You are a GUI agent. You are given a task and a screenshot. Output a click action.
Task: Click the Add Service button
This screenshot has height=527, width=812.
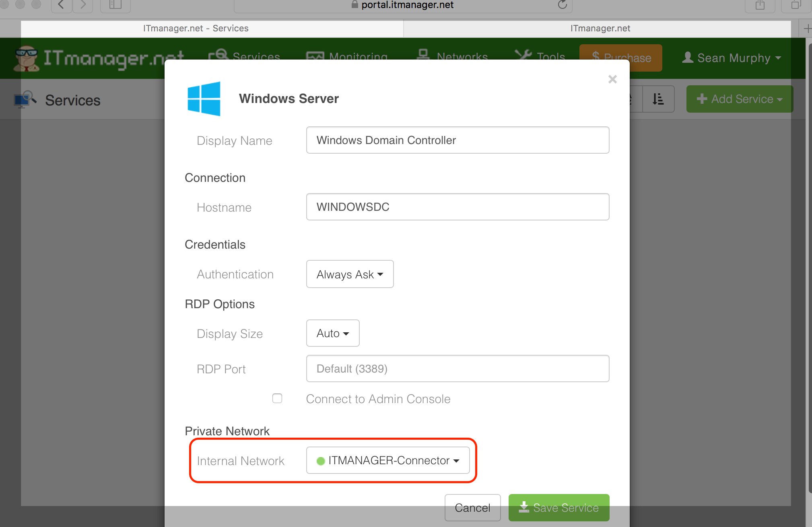pos(739,99)
